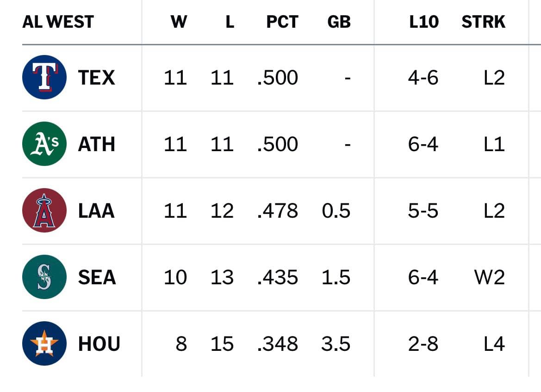Image resolution: width=541 pixels, height=392 pixels.
Task: Sort by the PCT column header
Action: click(x=282, y=22)
